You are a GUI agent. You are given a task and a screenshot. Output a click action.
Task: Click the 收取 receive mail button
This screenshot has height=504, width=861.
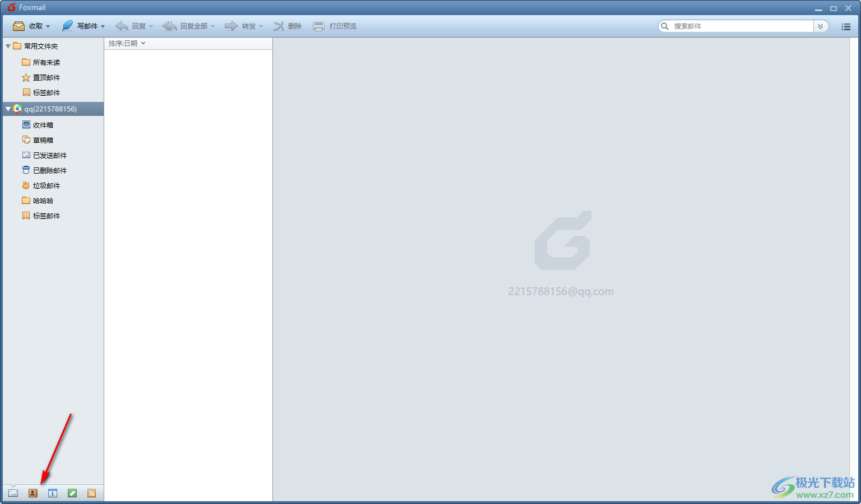(x=27, y=26)
